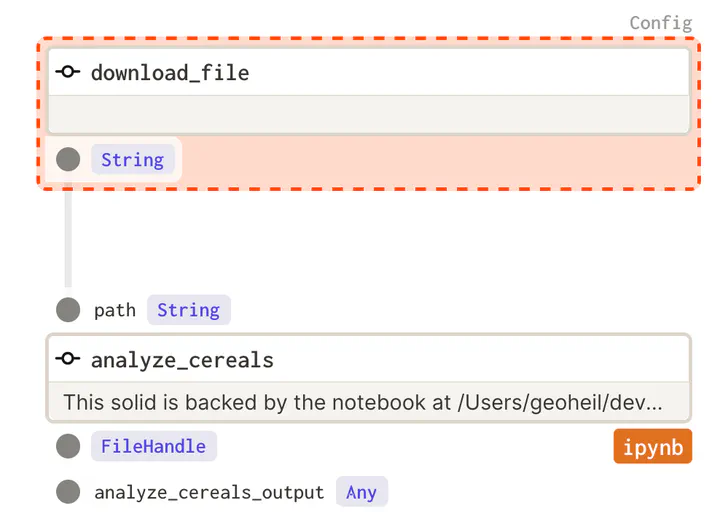Click the empty description area of download_file
Screen dimensions: 720x519
tap(368, 114)
